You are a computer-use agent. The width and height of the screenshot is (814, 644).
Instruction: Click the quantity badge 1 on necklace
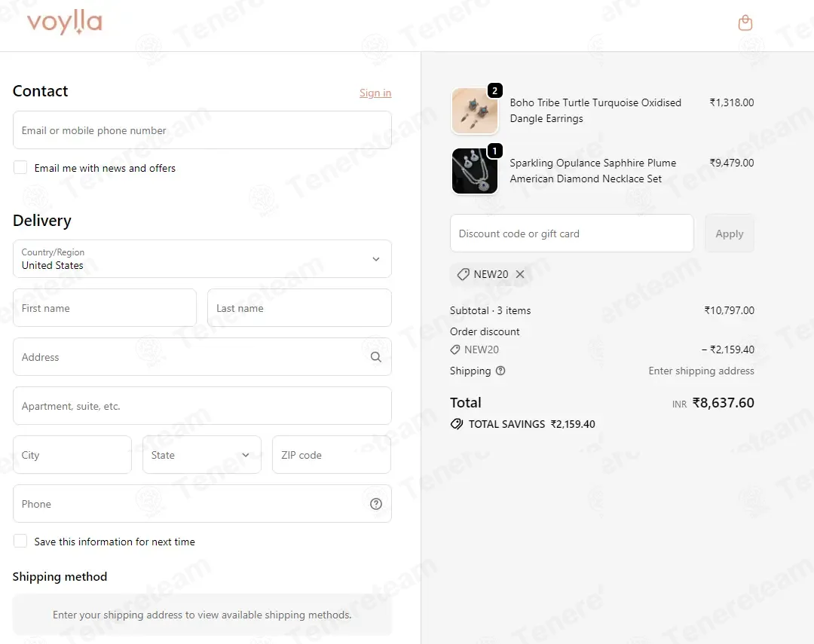point(494,151)
